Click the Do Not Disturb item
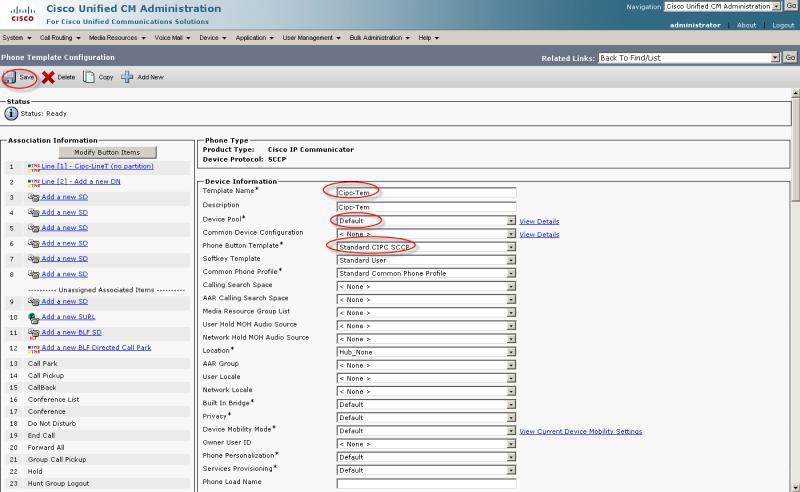This screenshot has height=492, width=800. (x=52, y=424)
